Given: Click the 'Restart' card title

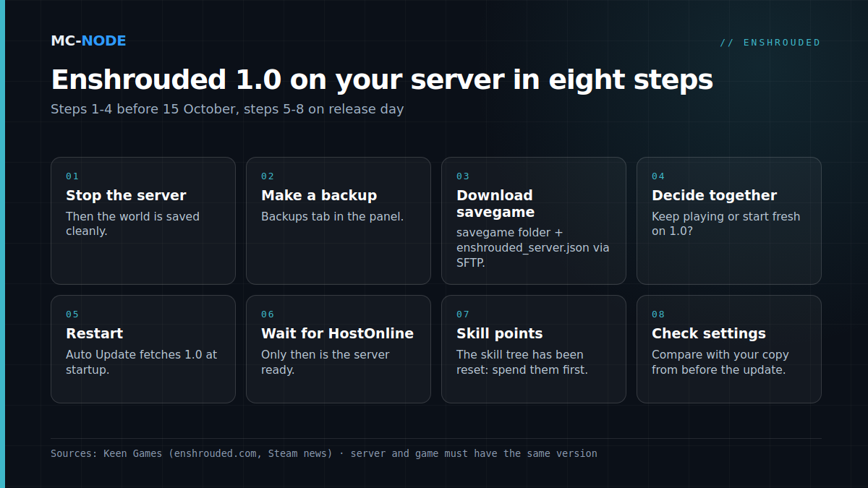Looking at the screenshot, I should (x=94, y=333).
